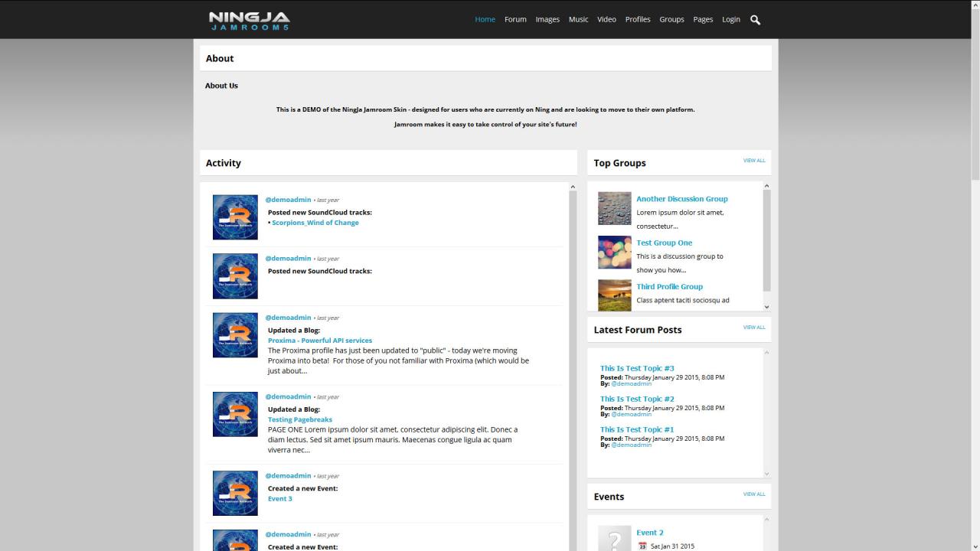Viewport: 980px width, 551px height.
Task: Click Test Group One bokeh thumbnail
Action: [615, 253]
